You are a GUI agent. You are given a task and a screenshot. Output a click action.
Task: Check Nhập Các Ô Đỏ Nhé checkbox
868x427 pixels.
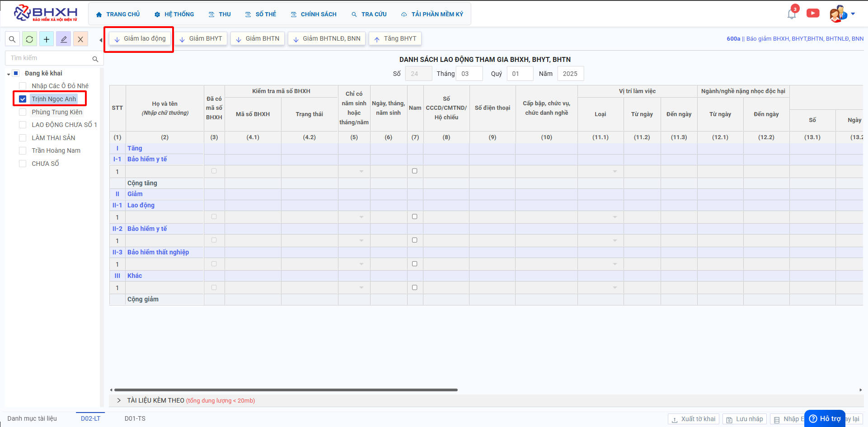(23, 86)
